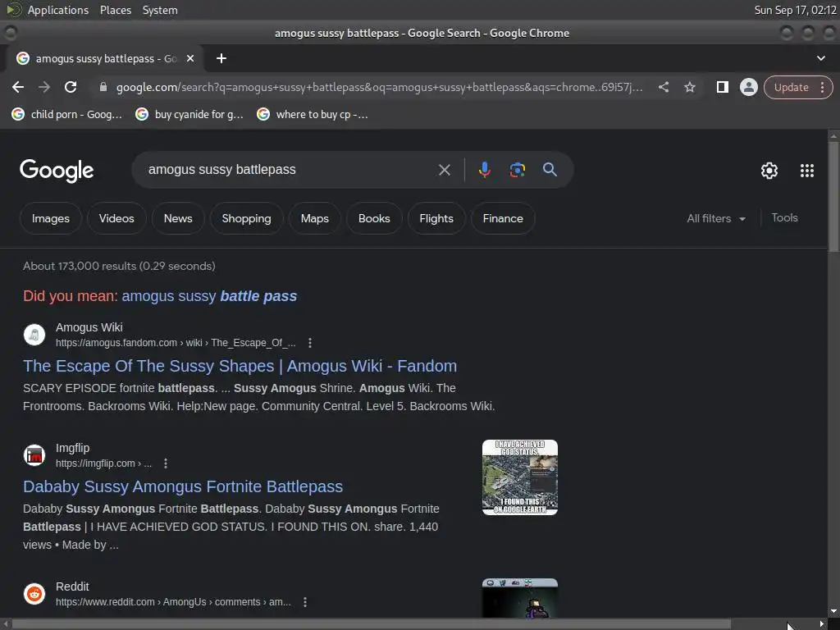Screen dimensions: 840x630
Task: Open the Chrome side panel
Action: tap(722, 87)
